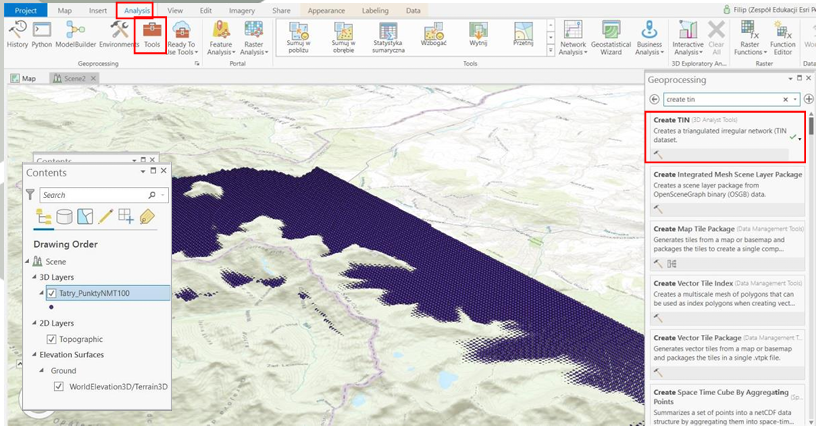The height and width of the screenshot is (432, 817).
Task: Uncheck the WorldElevation3D/Terrain3D surface
Action: coord(59,386)
